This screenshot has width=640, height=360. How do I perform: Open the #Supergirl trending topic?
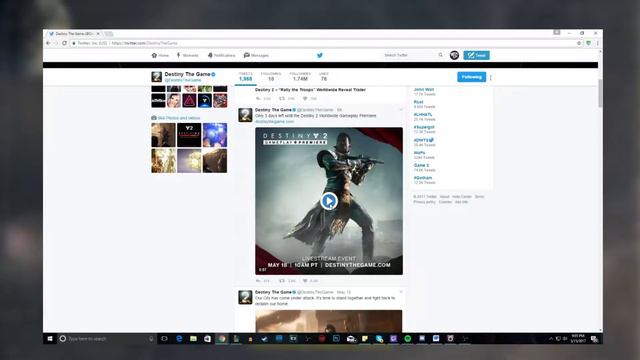(424, 127)
